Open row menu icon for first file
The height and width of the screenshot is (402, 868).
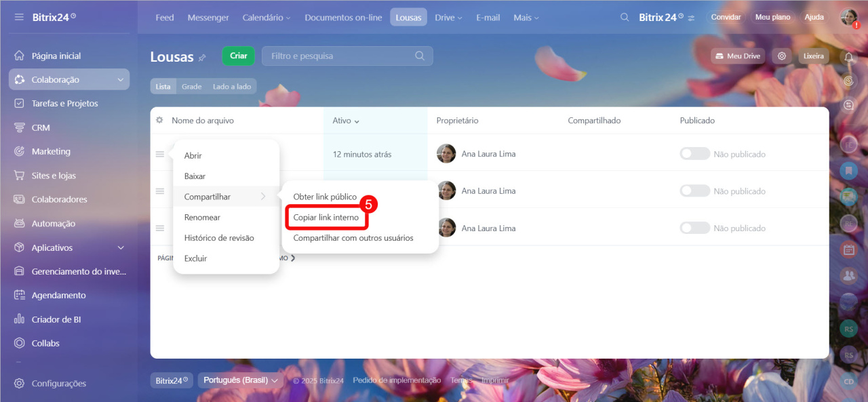160,155
